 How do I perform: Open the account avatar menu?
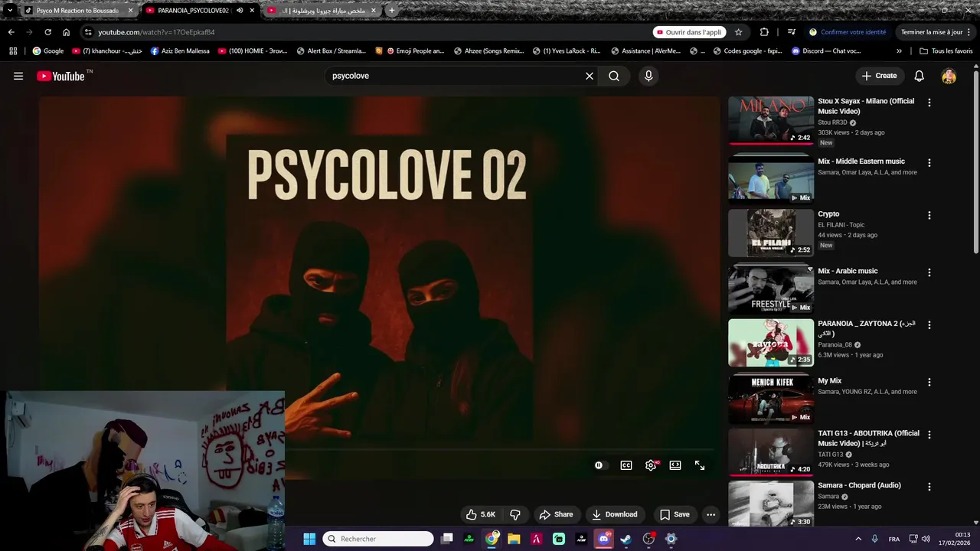(949, 76)
